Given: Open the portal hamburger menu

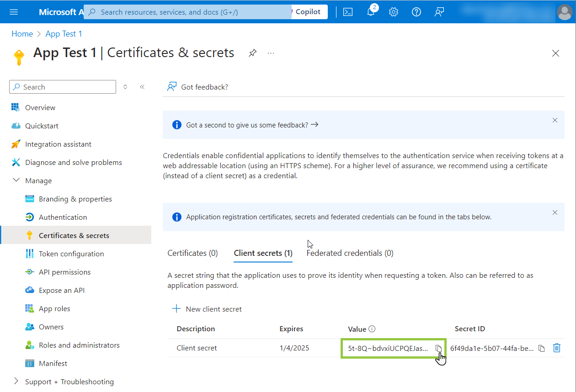Looking at the screenshot, I should point(14,12).
